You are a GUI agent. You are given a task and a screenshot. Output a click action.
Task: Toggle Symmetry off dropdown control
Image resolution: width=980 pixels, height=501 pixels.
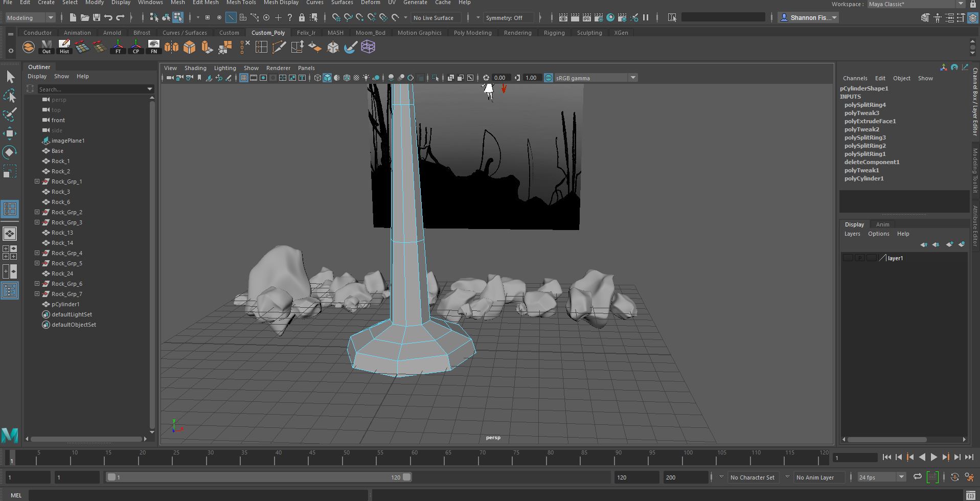pyautogui.click(x=508, y=17)
